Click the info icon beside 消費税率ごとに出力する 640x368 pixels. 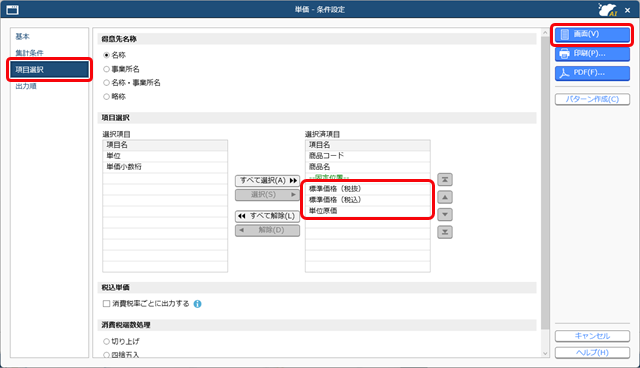[198, 304]
